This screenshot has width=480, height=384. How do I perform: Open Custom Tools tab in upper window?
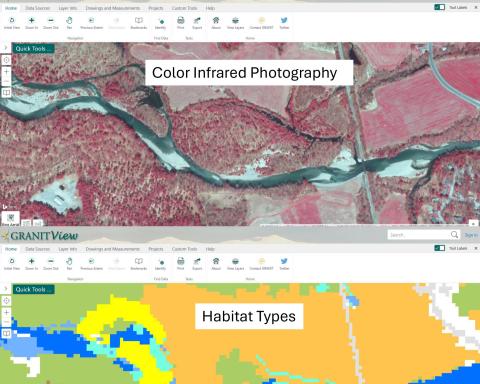tap(185, 8)
